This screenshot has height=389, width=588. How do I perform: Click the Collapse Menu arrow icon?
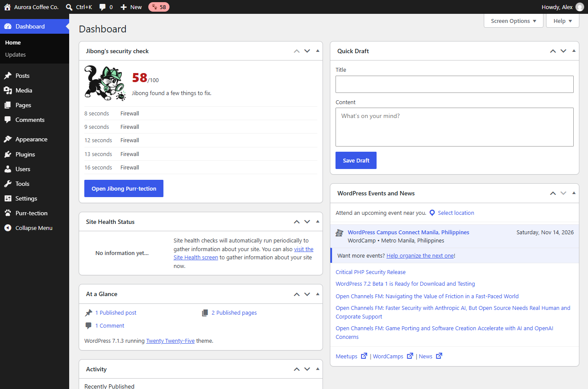(x=8, y=228)
